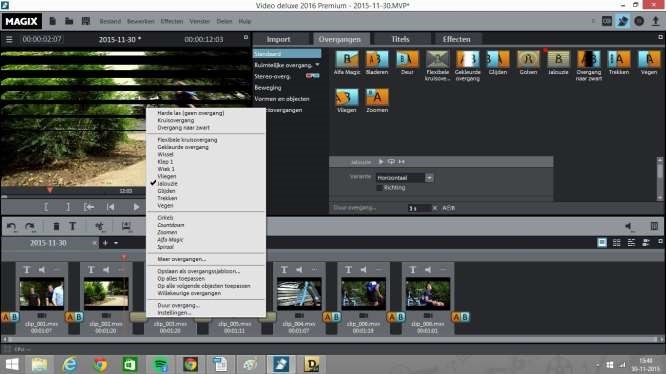Screen dimensions: 666x374
Task: Select the Overgang naar zwart gallery thumbnail
Action: (589, 59)
